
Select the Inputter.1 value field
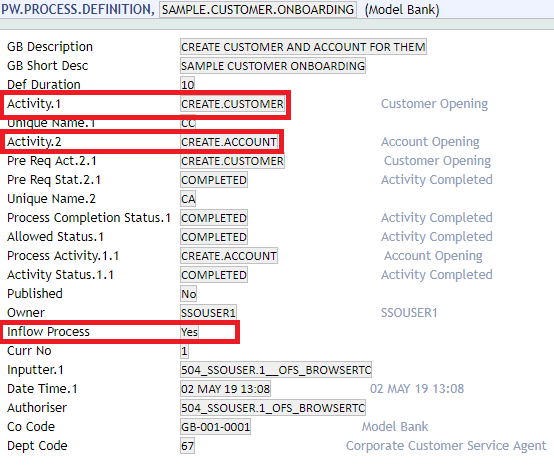[x=276, y=370]
